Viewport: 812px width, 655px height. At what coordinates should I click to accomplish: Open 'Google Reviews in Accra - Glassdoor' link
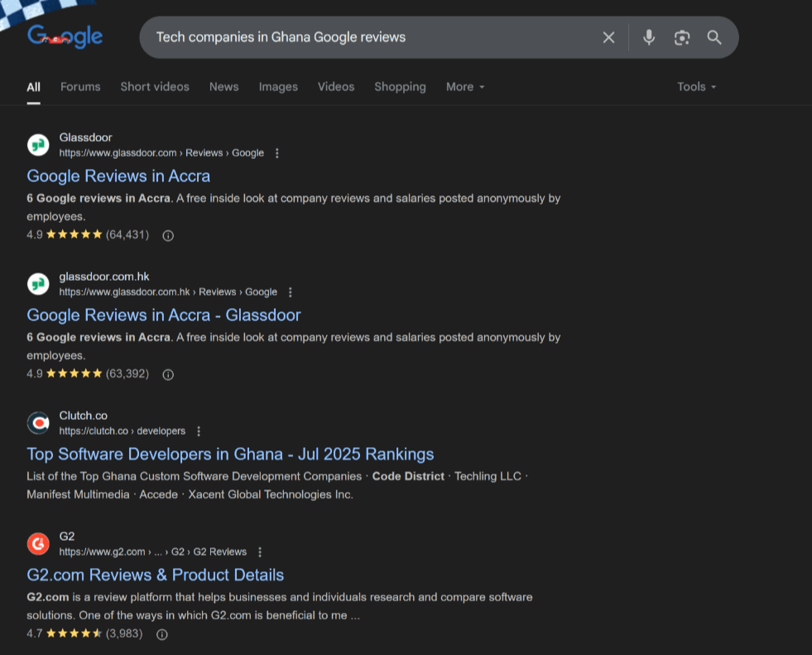click(164, 315)
